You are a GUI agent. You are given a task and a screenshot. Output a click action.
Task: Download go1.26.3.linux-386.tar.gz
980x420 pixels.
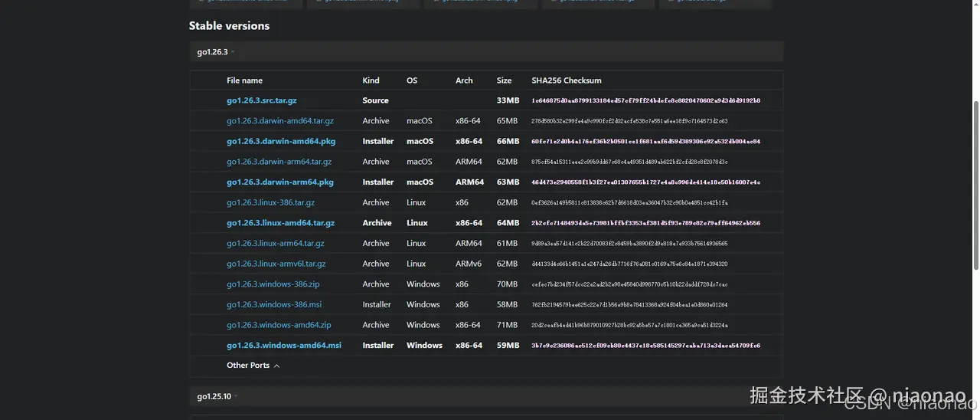pos(270,202)
